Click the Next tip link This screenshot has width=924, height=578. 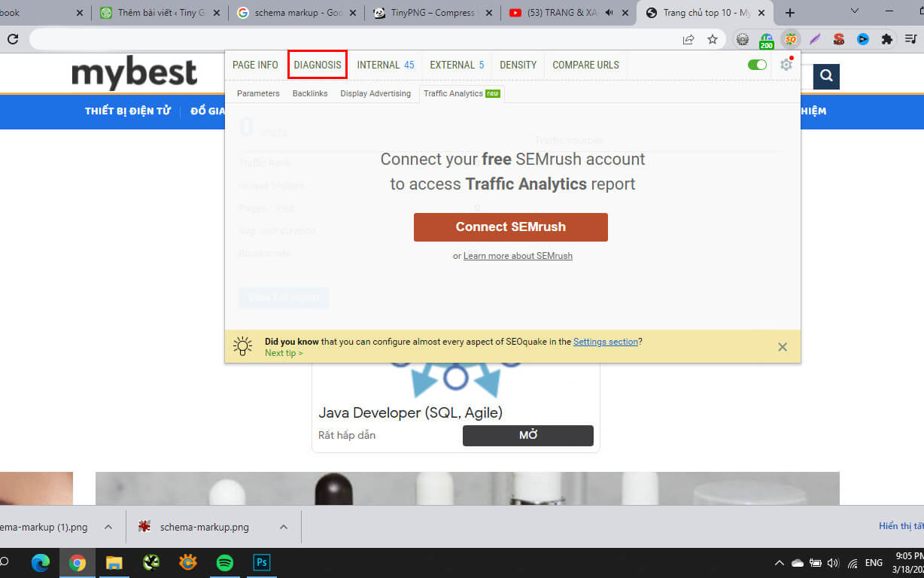point(284,353)
